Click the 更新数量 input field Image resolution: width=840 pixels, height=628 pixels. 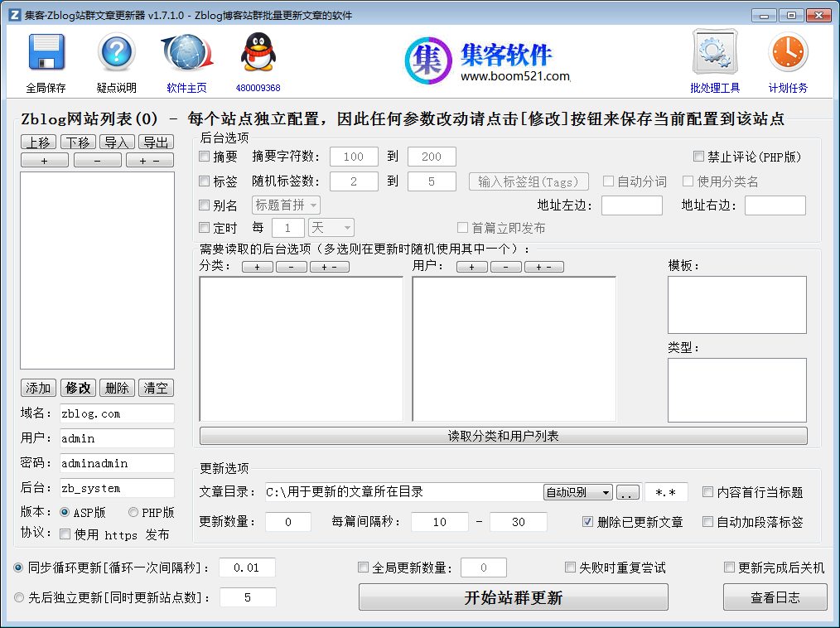(288, 522)
